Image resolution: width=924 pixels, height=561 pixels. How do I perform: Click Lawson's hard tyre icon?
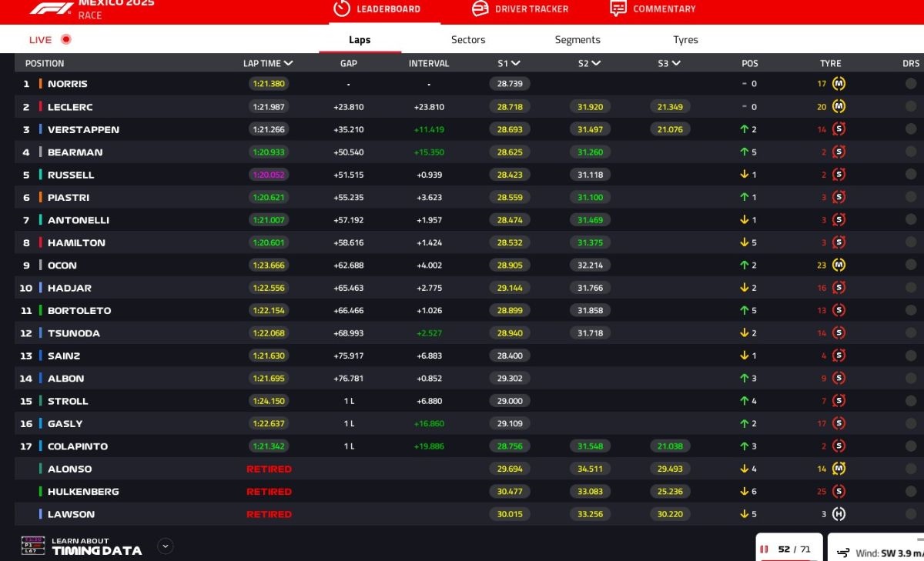(839, 514)
